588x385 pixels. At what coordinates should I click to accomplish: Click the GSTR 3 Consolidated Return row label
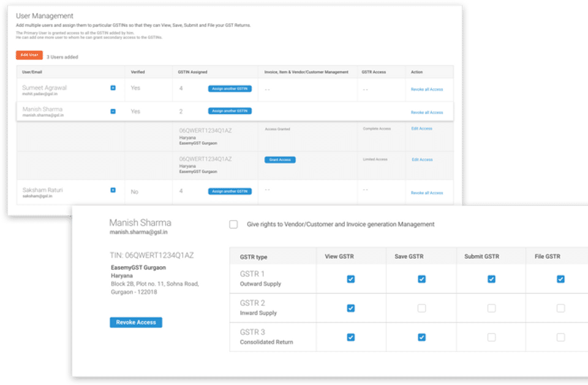266,337
